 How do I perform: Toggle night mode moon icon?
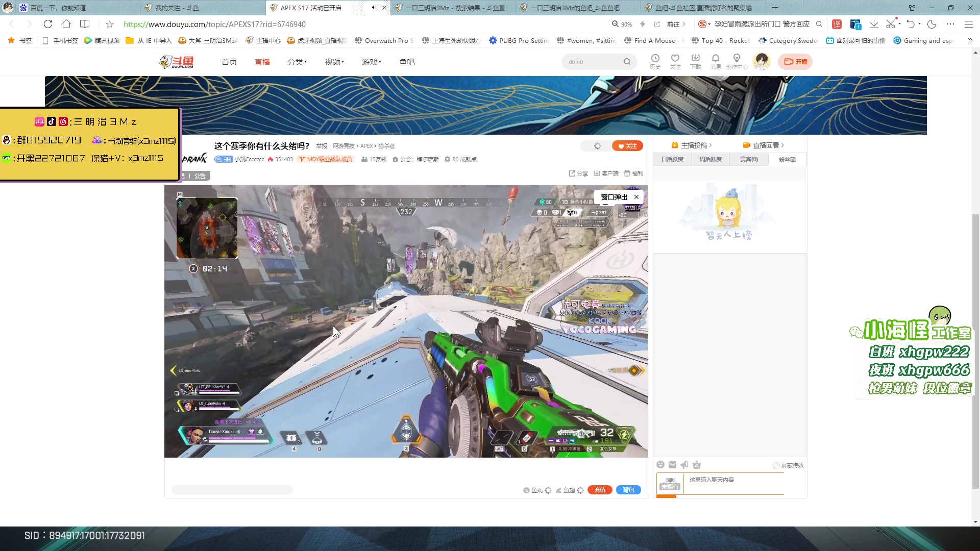pos(932,24)
